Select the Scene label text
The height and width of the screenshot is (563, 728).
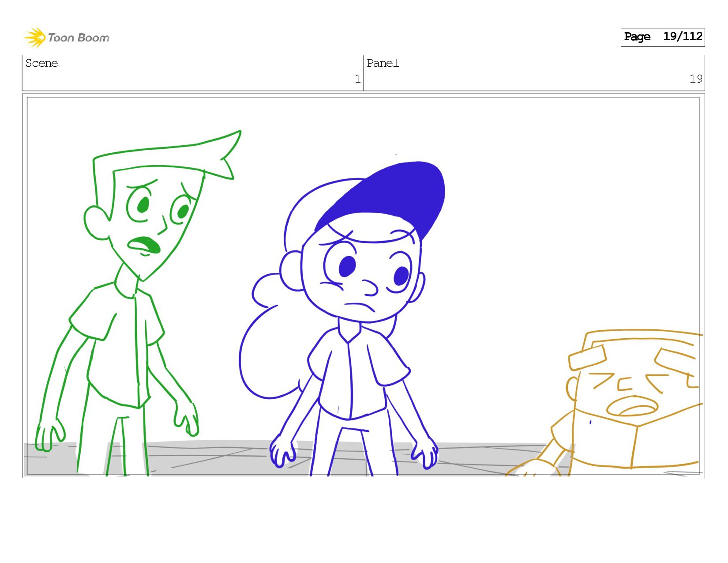tap(41, 63)
